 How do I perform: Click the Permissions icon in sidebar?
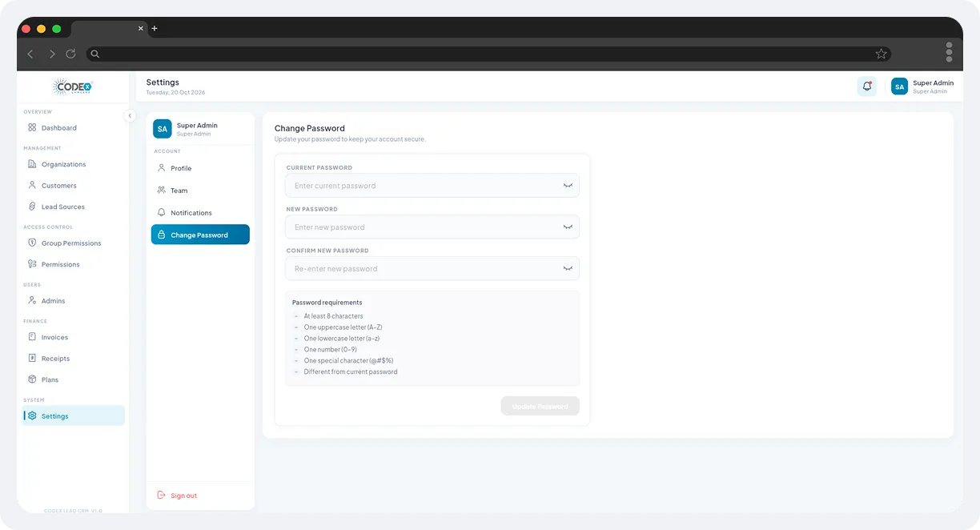[32, 263]
